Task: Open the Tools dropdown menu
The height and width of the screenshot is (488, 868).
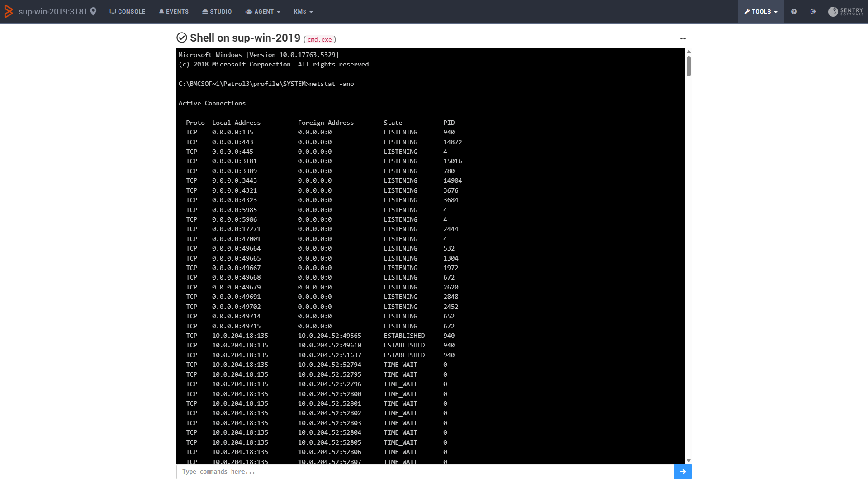Action: tap(761, 12)
